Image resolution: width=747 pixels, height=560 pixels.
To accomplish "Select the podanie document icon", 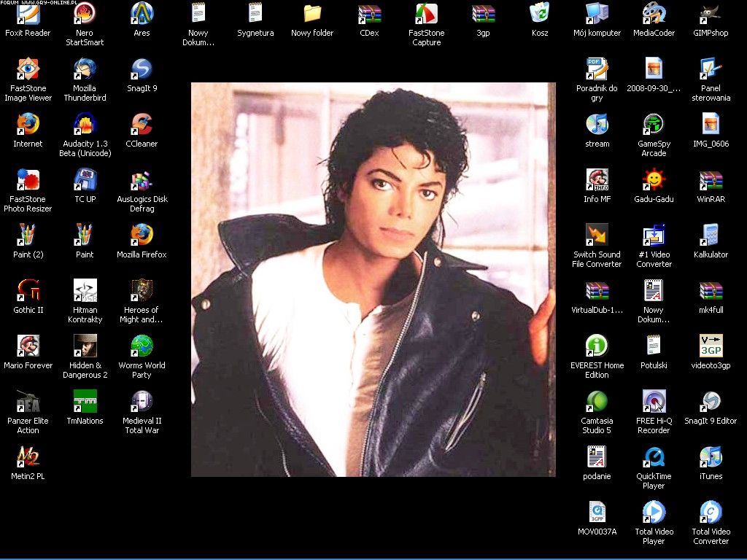I will [597, 456].
